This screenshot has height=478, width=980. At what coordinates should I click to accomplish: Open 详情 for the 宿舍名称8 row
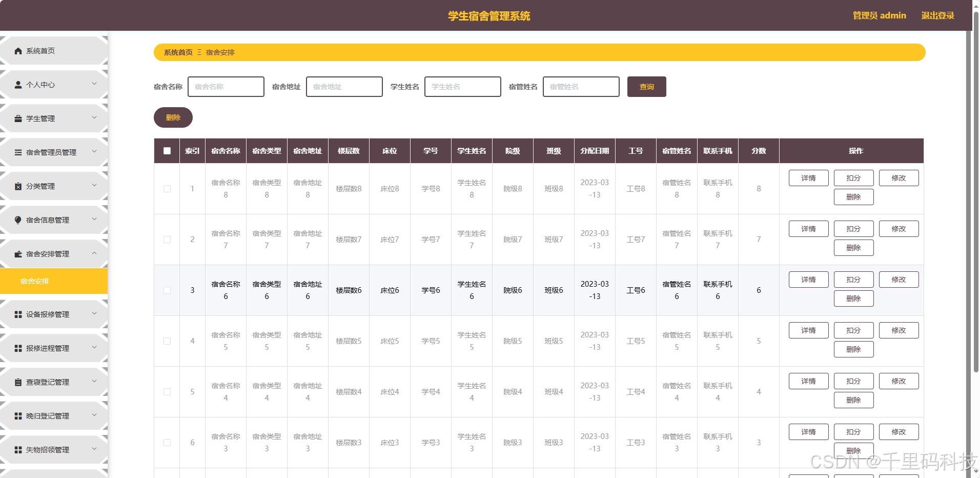click(x=809, y=178)
